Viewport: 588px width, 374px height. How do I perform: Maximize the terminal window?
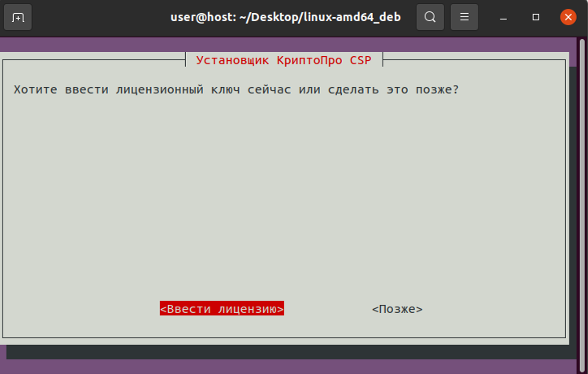[x=536, y=17]
